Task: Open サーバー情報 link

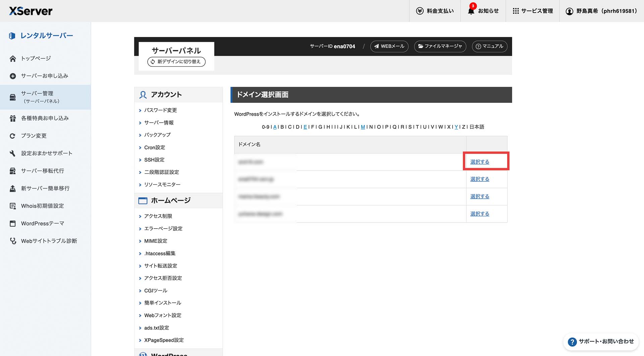Action: pos(159,123)
